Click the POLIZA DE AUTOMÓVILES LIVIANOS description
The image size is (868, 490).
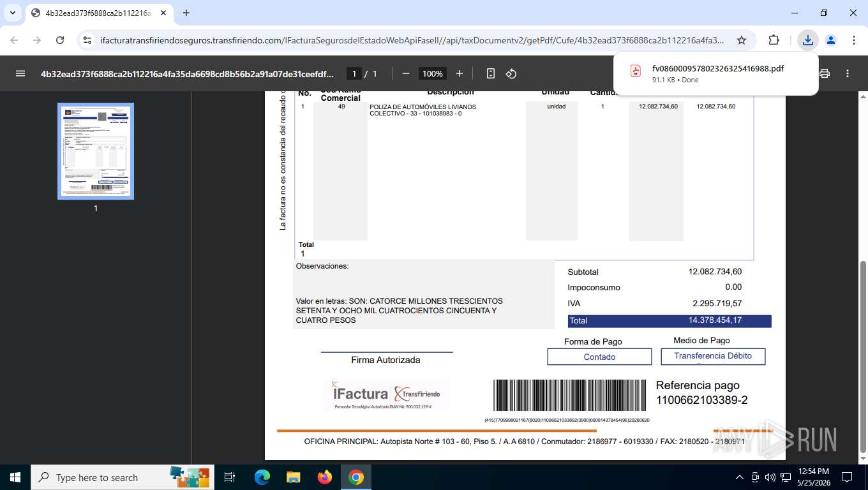423,110
